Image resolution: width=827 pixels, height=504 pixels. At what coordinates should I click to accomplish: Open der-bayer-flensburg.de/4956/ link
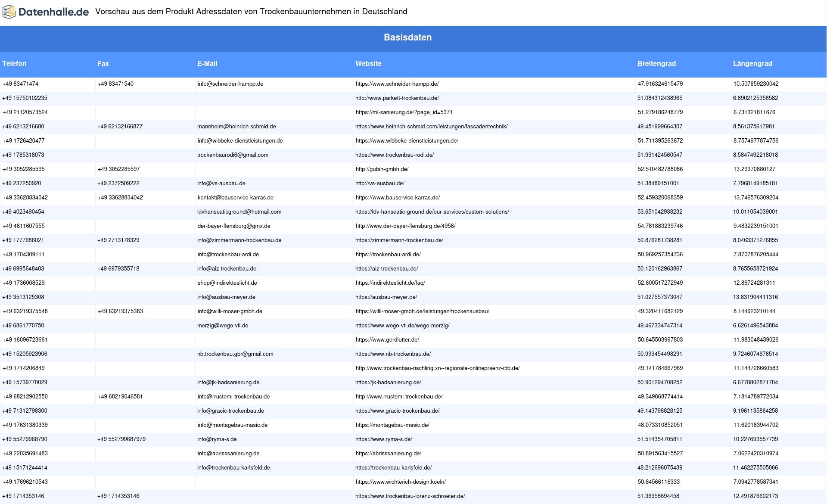point(405,226)
